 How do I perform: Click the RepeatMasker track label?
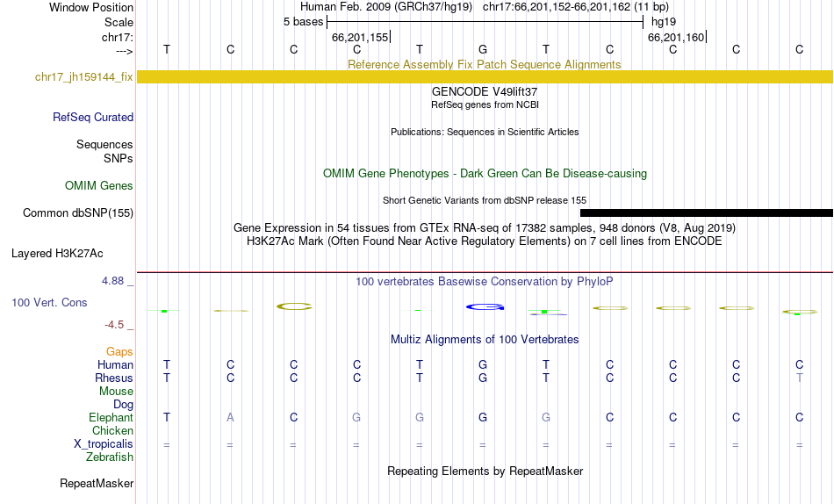[97, 483]
